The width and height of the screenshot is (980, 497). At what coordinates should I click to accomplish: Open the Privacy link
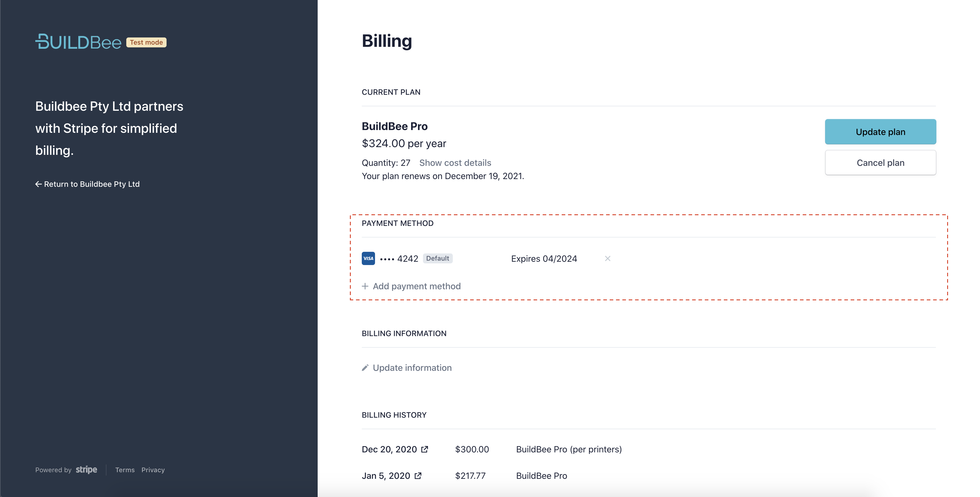click(153, 470)
